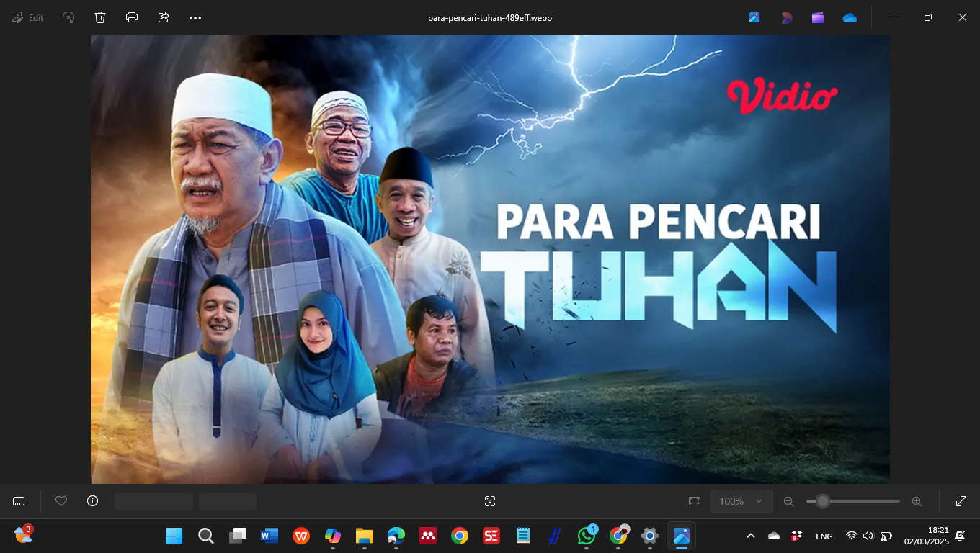980x553 pixels.
Task: Click the OneDrive cloud icon in title bar
Action: pyautogui.click(x=850, y=17)
